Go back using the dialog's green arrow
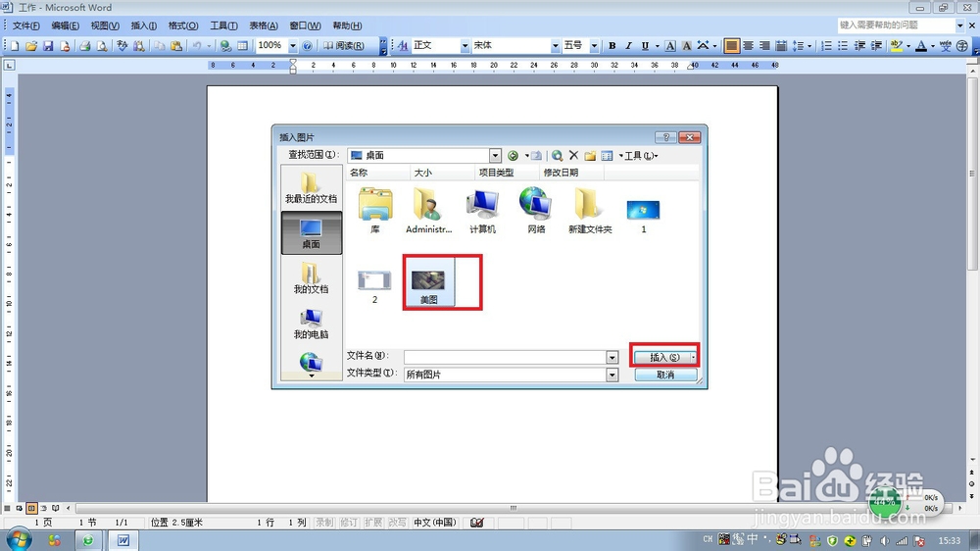The height and width of the screenshot is (551, 980). [x=514, y=156]
